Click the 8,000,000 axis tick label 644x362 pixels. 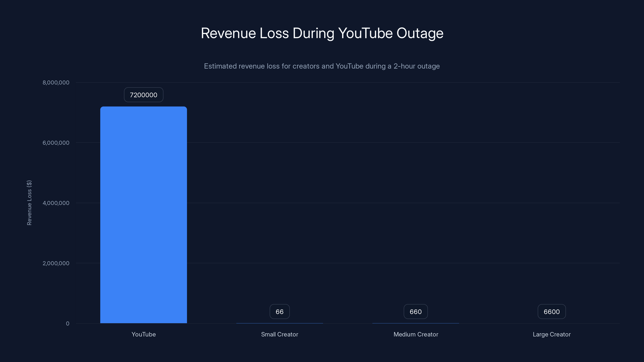tap(56, 82)
